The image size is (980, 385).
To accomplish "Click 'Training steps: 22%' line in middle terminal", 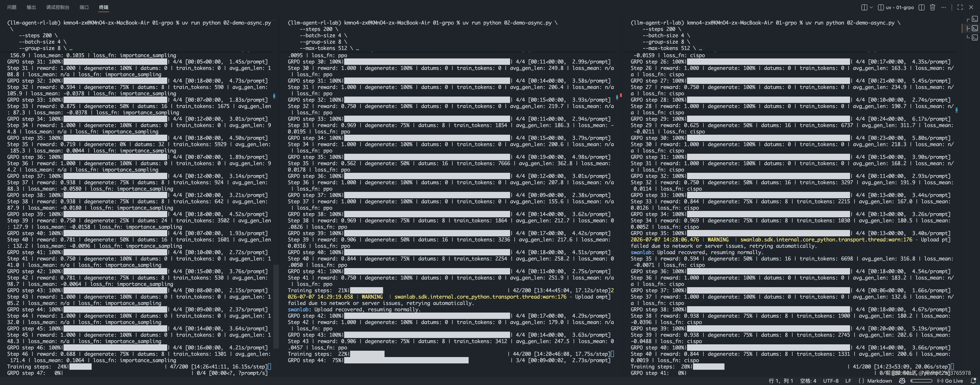I will point(450,354).
